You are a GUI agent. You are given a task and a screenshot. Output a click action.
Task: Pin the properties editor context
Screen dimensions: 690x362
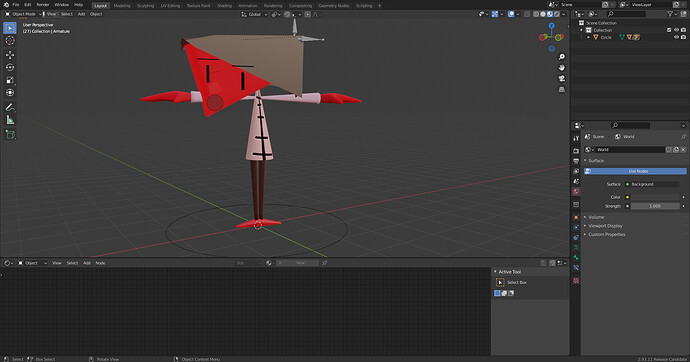tap(683, 137)
